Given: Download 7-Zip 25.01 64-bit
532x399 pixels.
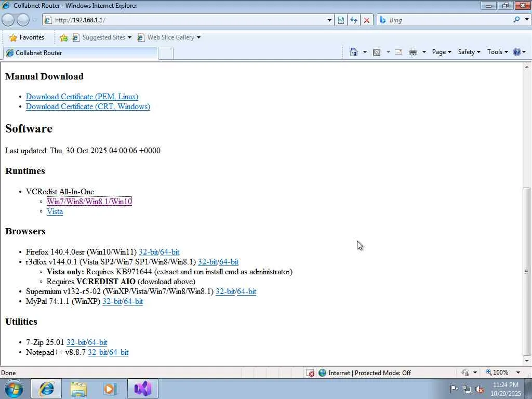Looking at the screenshot, I should pos(98,342).
